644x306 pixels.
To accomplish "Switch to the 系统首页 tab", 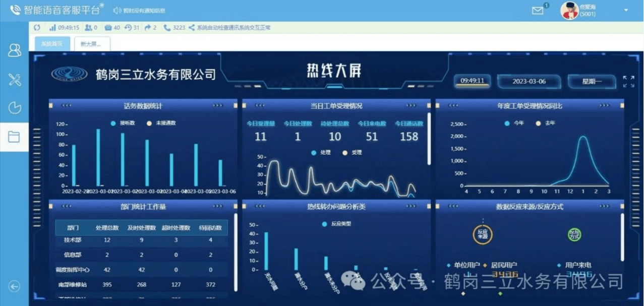I will click(52, 44).
